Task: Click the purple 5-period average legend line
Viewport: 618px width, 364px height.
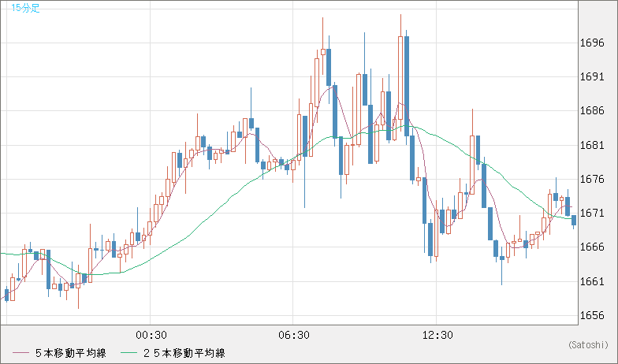Action: (20, 353)
